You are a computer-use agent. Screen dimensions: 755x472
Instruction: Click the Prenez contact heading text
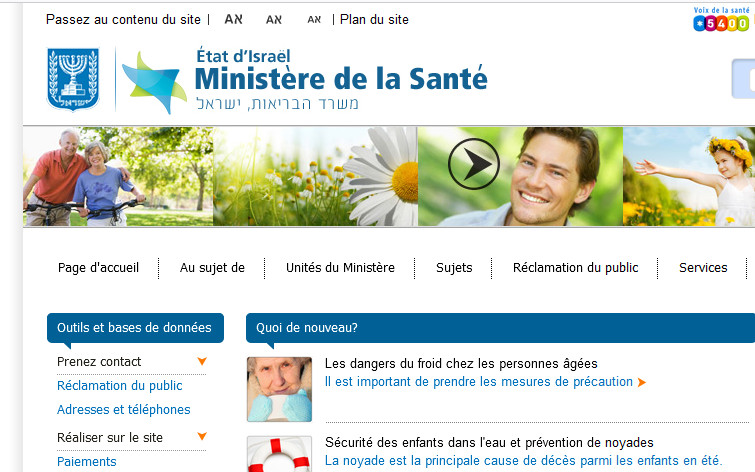click(99, 362)
